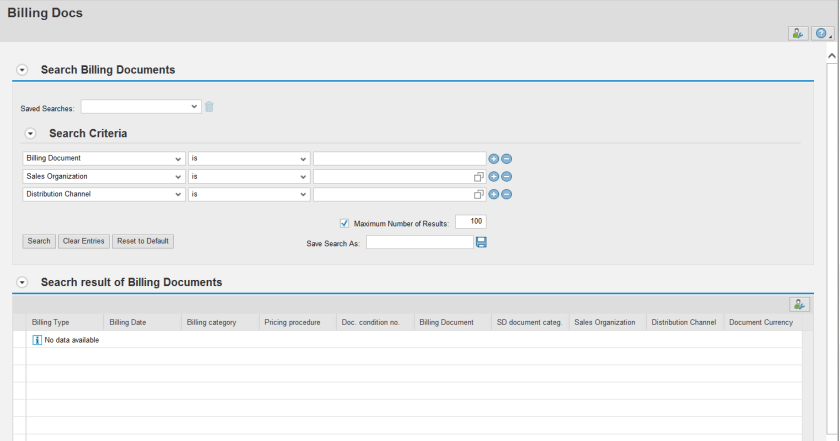The height and width of the screenshot is (441, 840).
Task: Delete saved search with trash icon
Action: pos(209,107)
